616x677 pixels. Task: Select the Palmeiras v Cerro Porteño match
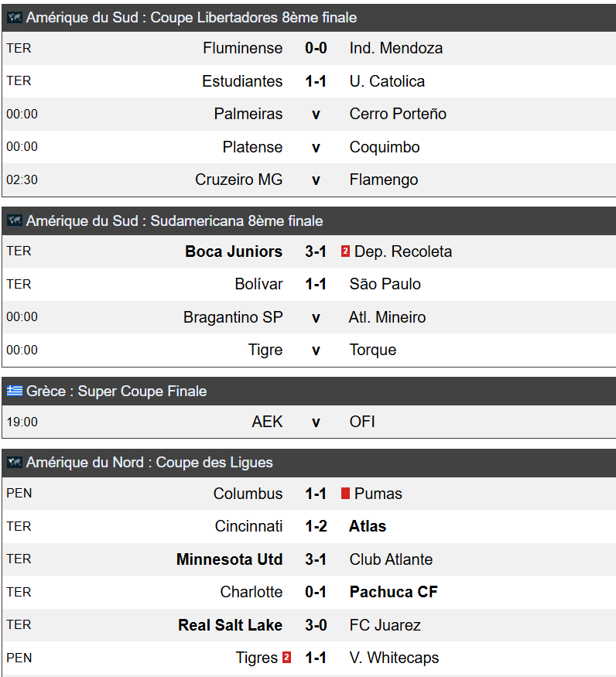(309, 114)
